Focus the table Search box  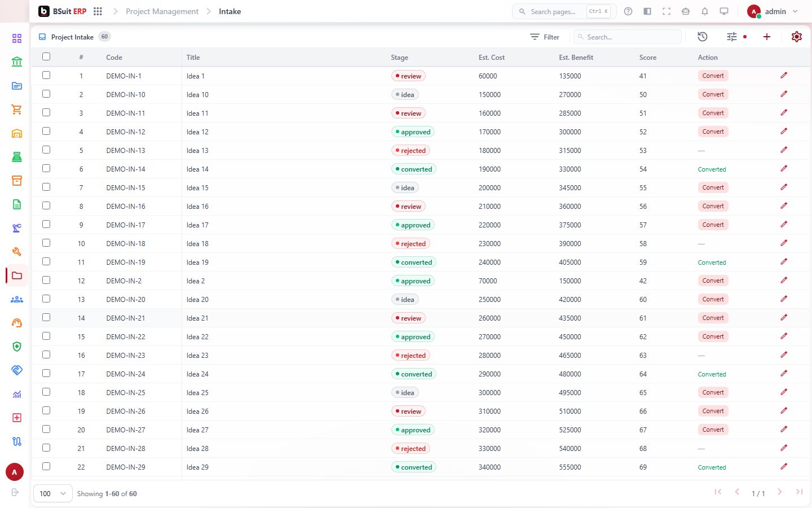628,37
